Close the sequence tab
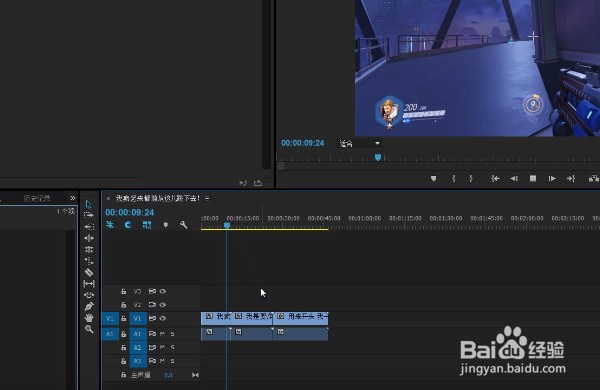Image resolution: width=600 pixels, height=390 pixels. tap(108, 198)
